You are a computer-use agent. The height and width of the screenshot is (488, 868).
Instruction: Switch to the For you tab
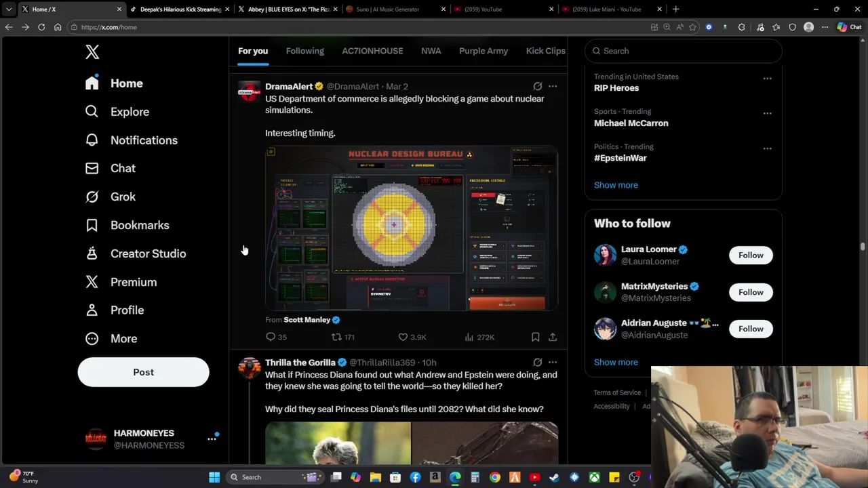[x=253, y=51]
